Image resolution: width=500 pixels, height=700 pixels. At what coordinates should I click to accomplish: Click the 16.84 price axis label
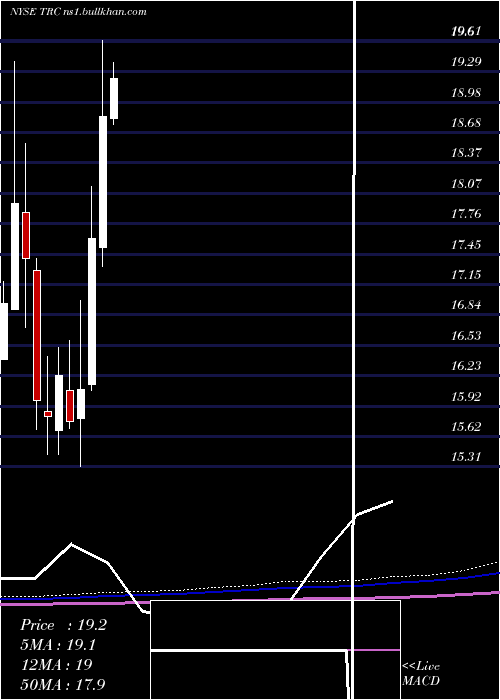tap(466, 305)
